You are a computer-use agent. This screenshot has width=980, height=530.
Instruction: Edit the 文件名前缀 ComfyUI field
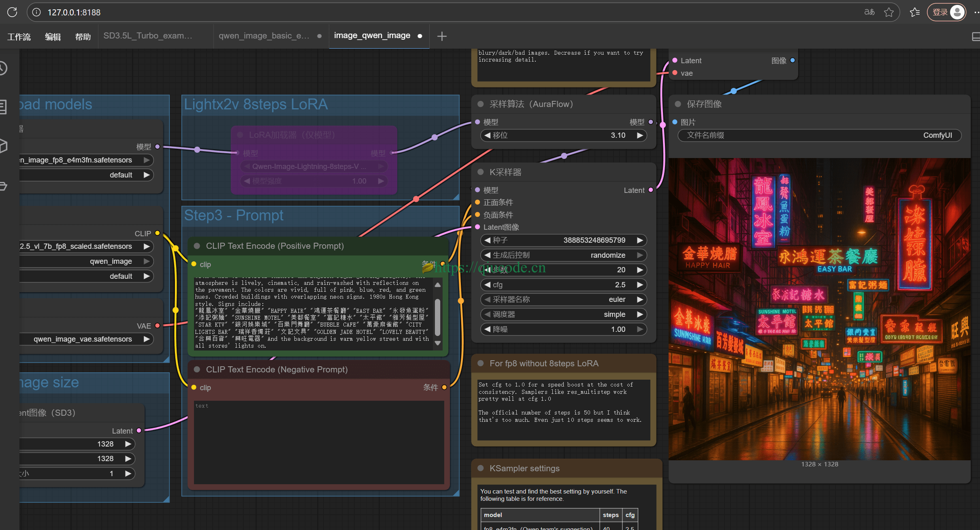point(819,135)
